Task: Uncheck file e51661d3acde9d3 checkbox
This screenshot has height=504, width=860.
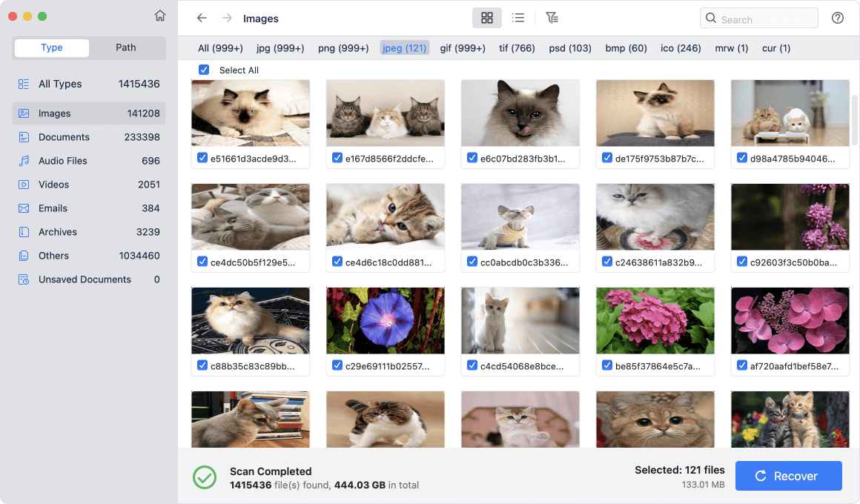Action: 202,158
